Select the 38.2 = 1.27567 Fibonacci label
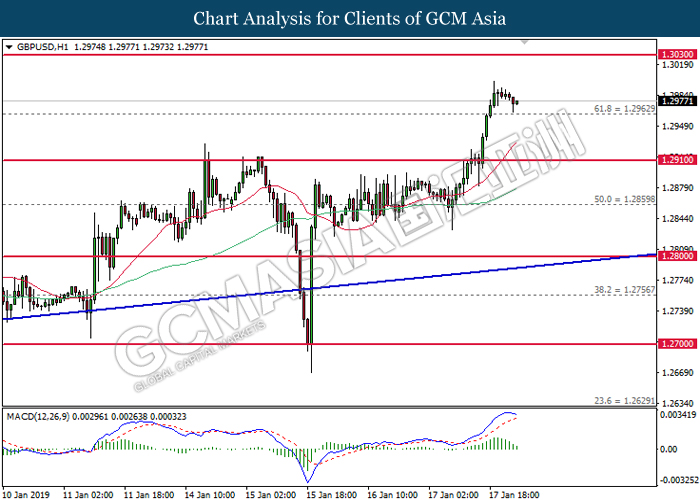This screenshot has width=700, height=500. coord(624,290)
